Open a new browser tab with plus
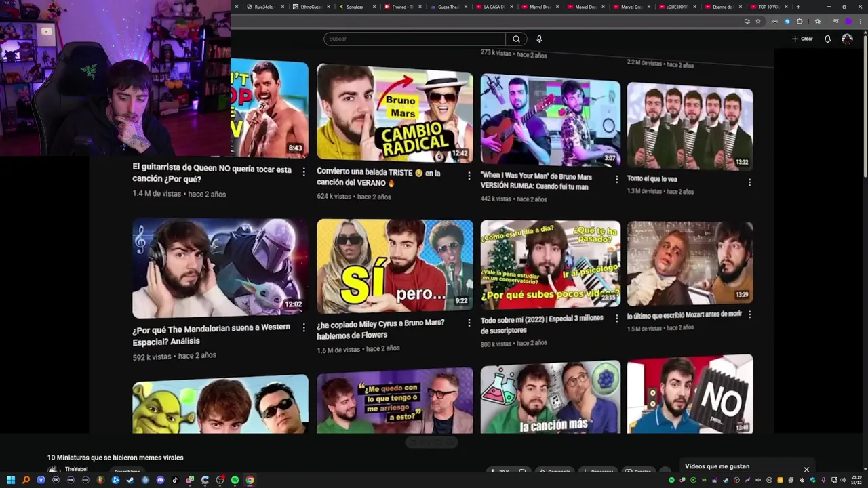The height and width of the screenshot is (488, 868). coord(798,7)
